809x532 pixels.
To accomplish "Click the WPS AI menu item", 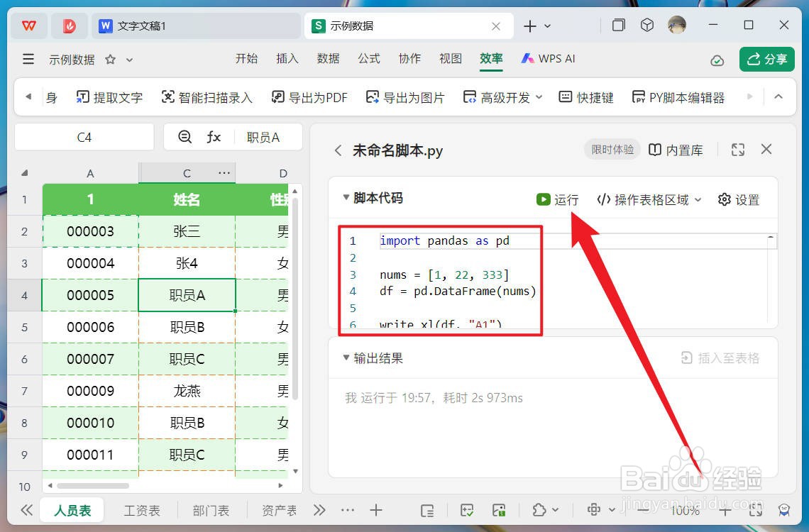I will pyautogui.click(x=548, y=59).
